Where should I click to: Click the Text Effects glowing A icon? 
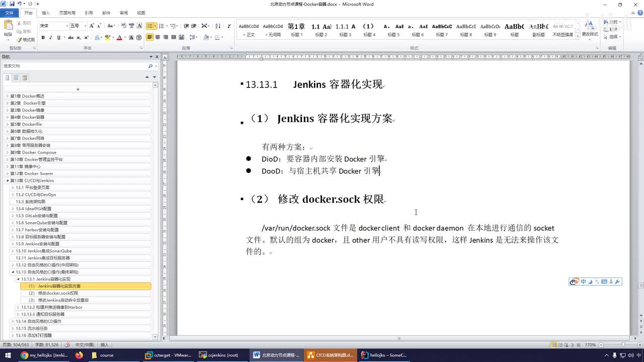(98, 38)
